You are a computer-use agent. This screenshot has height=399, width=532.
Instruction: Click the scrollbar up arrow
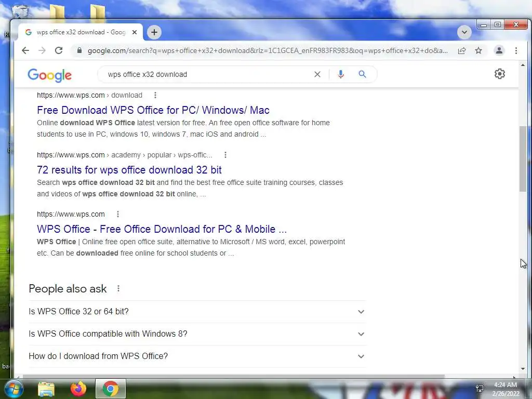click(x=523, y=65)
